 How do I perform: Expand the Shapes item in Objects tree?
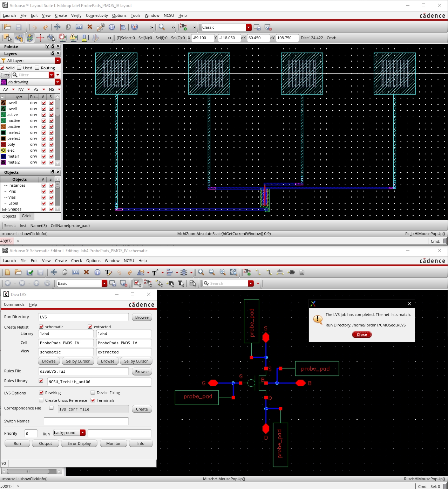point(4,209)
